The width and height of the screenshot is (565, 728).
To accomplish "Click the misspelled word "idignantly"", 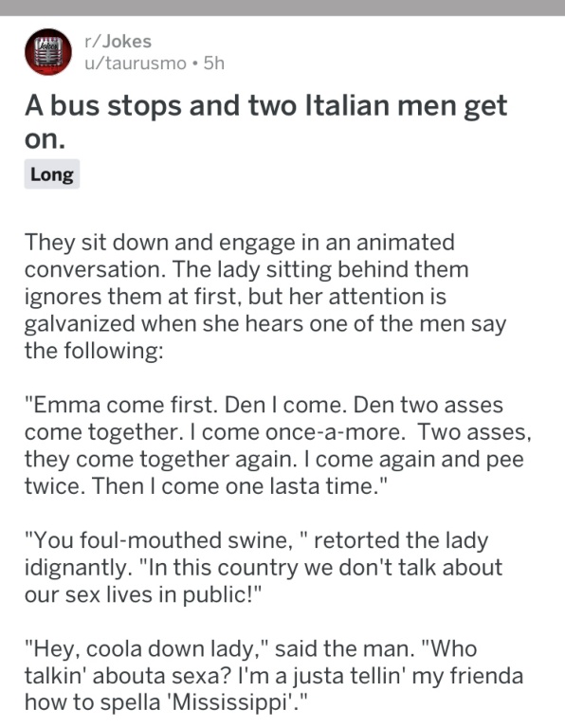I will 75,568.
